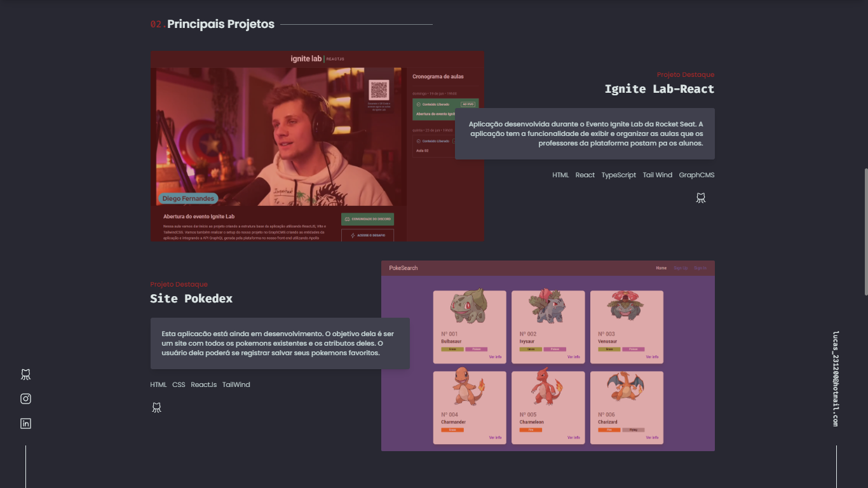Open Instagram icon in left sidebar

pyautogui.click(x=25, y=399)
